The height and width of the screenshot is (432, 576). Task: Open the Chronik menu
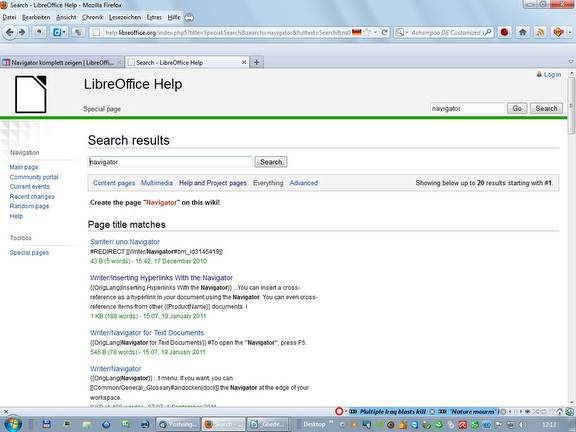pos(93,17)
